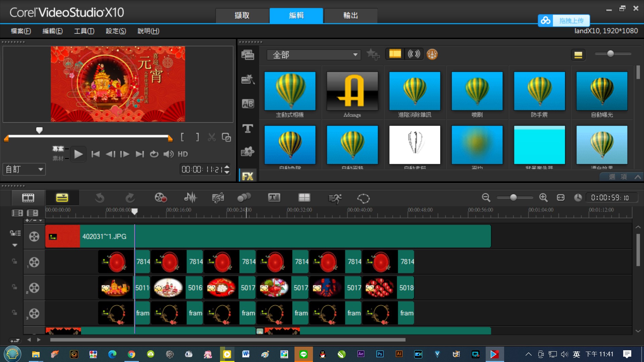The image size is (644, 362).
Task: Set mark-out point bracket
Action: pyautogui.click(x=197, y=137)
